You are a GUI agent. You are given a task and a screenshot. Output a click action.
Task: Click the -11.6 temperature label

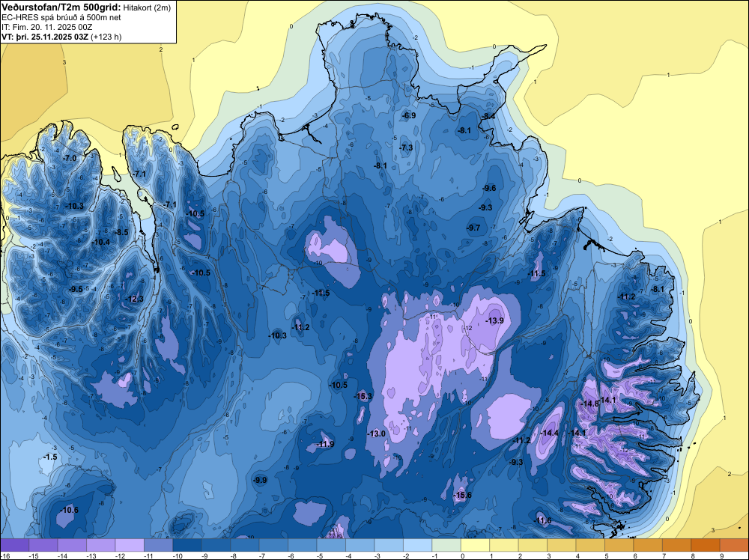point(542,520)
